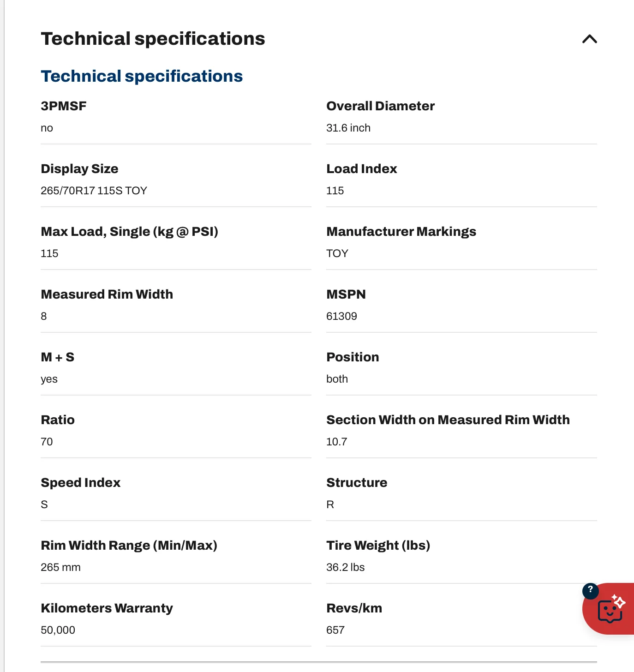The width and height of the screenshot is (634, 672).
Task: Click the Overall Diameter value 31.6 inch
Action: click(348, 128)
